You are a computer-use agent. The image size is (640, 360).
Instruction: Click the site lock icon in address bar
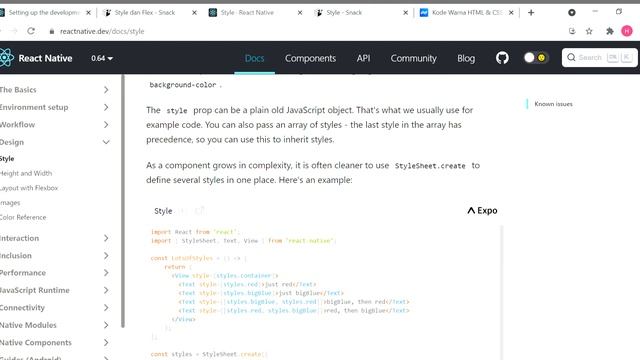coord(51,31)
